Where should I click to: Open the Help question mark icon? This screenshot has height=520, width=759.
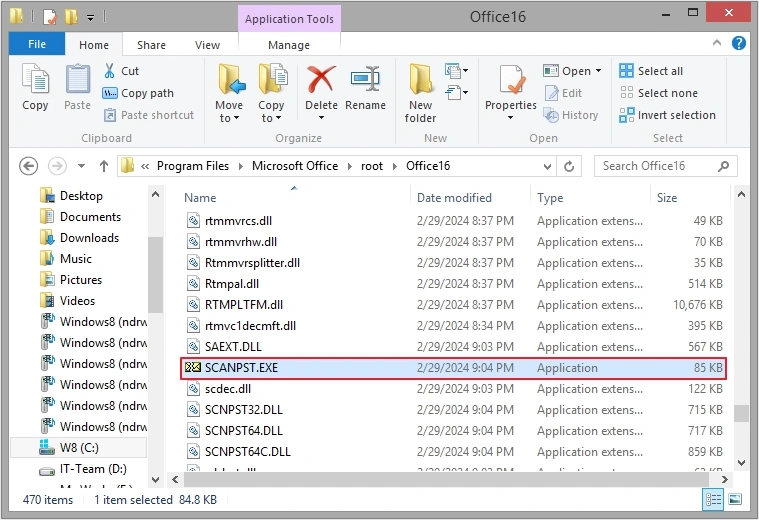point(739,43)
